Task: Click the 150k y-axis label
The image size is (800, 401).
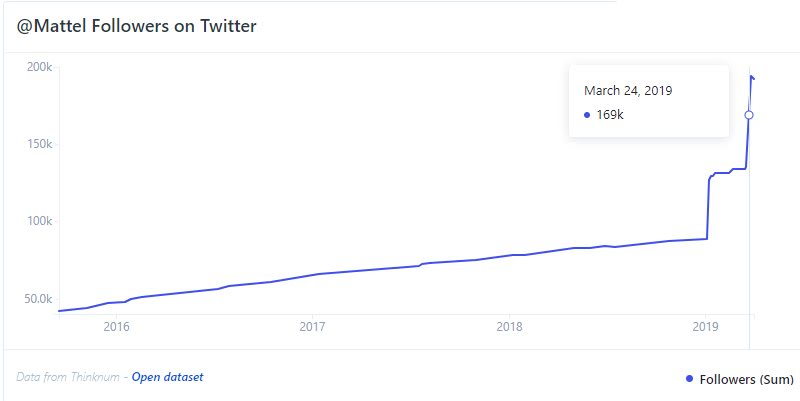Action: 39,144
